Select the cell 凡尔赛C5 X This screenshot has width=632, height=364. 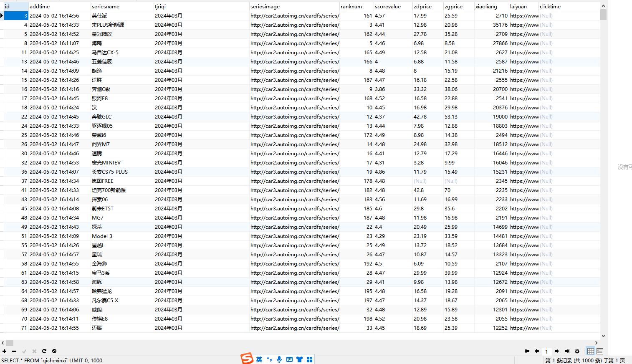122,301
